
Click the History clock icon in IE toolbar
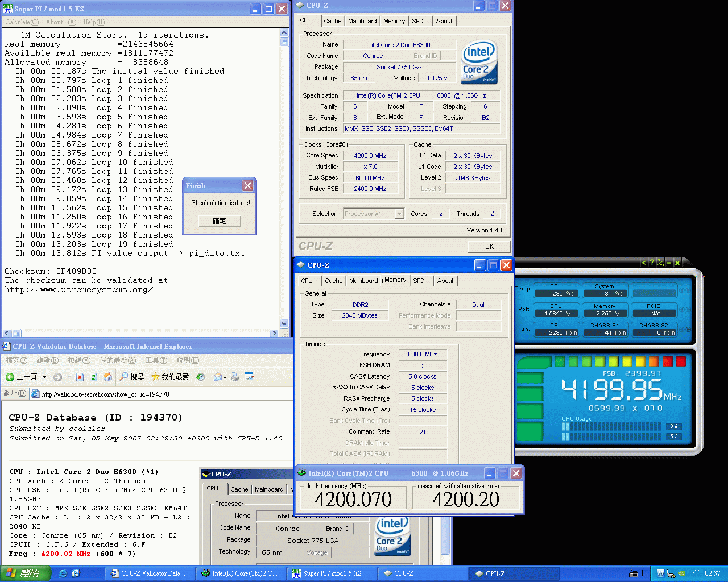(200, 377)
